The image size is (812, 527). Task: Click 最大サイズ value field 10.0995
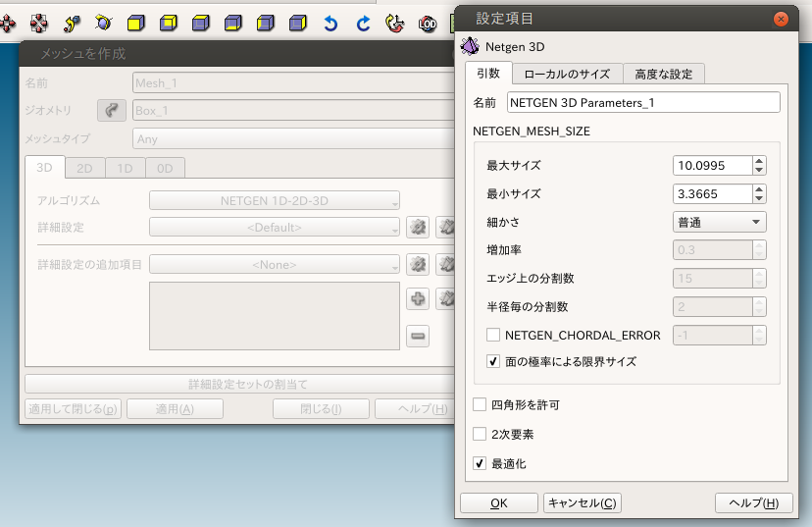(713, 166)
